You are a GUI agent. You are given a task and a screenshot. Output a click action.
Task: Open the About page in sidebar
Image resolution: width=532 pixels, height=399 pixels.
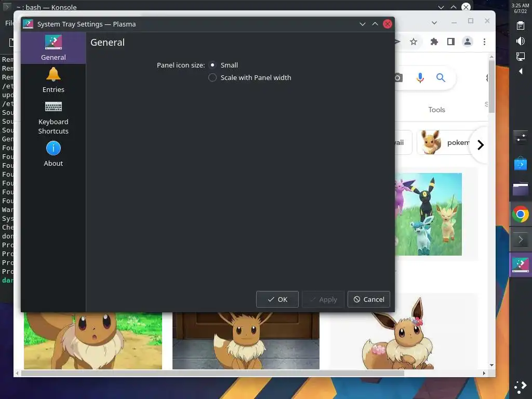(x=54, y=154)
